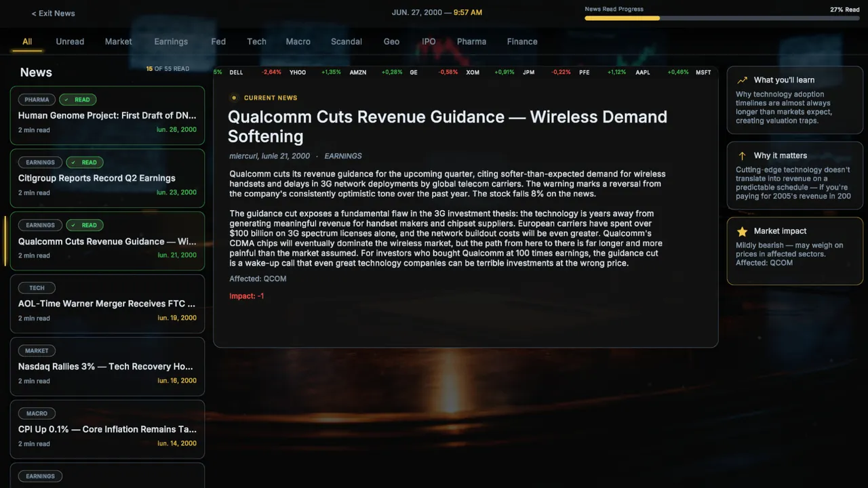868x488 pixels.
Task: Open Human Genome Project news card
Action: coord(107,115)
